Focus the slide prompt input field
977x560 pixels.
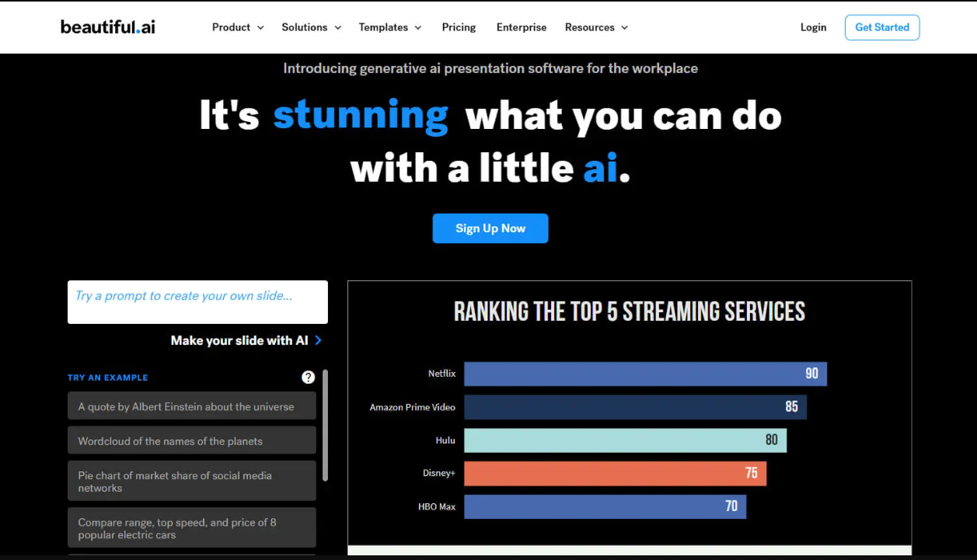click(x=197, y=302)
